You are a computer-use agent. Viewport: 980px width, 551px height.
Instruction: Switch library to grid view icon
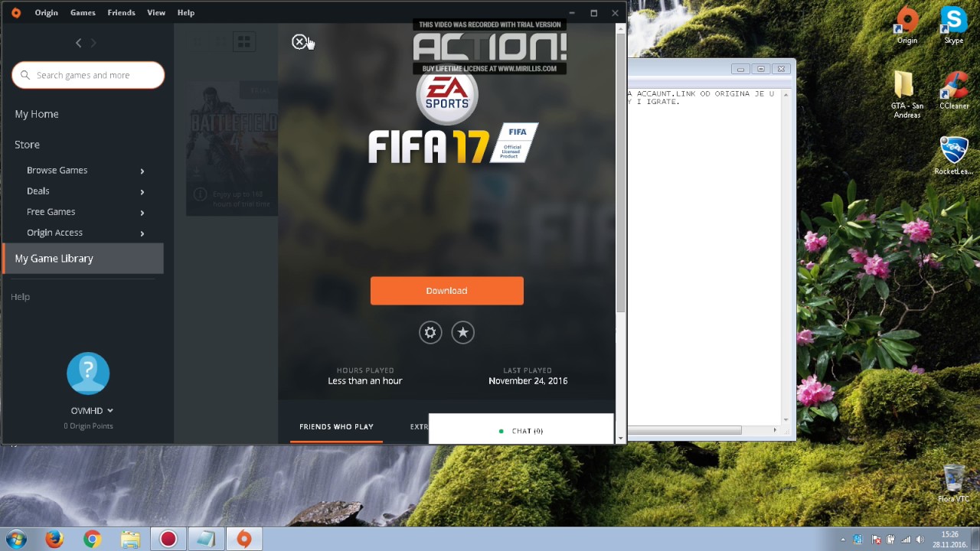(x=243, y=41)
